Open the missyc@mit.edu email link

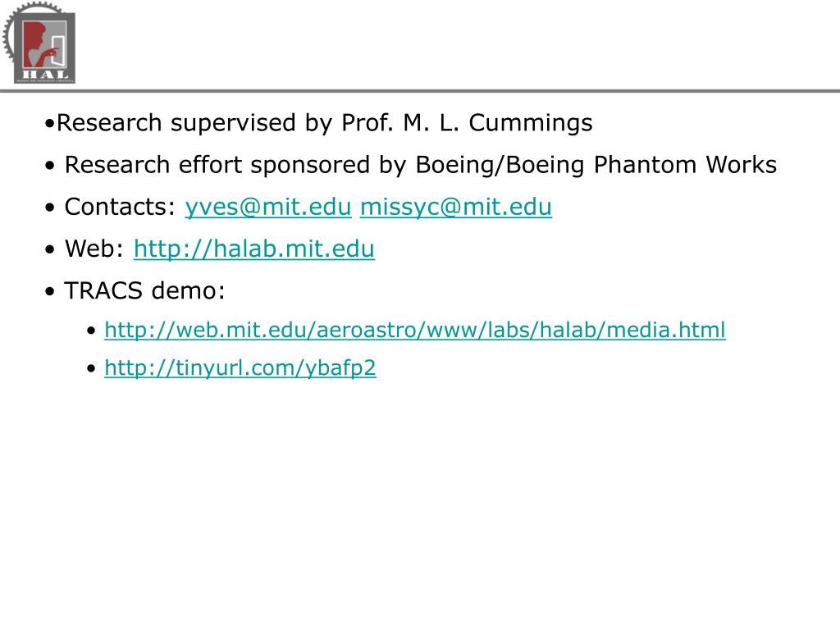tap(456, 208)
